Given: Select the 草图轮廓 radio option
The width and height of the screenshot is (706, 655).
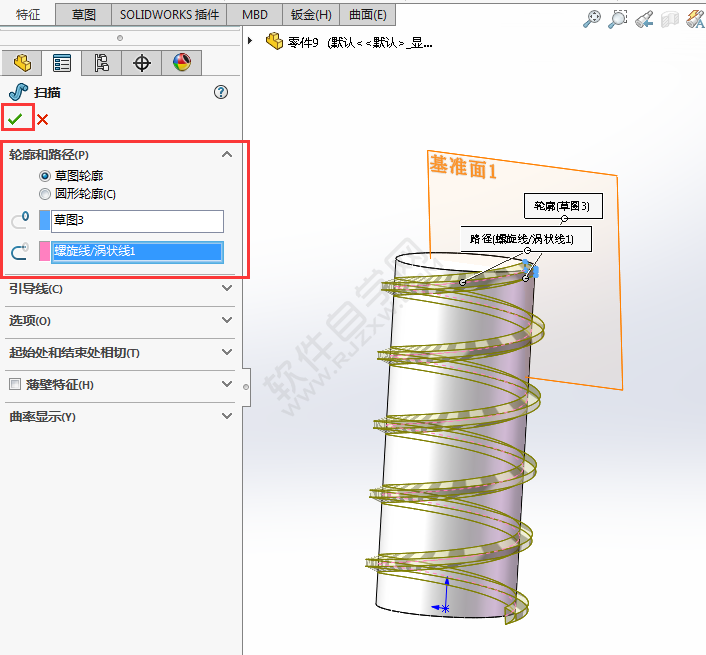Looking at the screenshot, I should coord(45,176).
